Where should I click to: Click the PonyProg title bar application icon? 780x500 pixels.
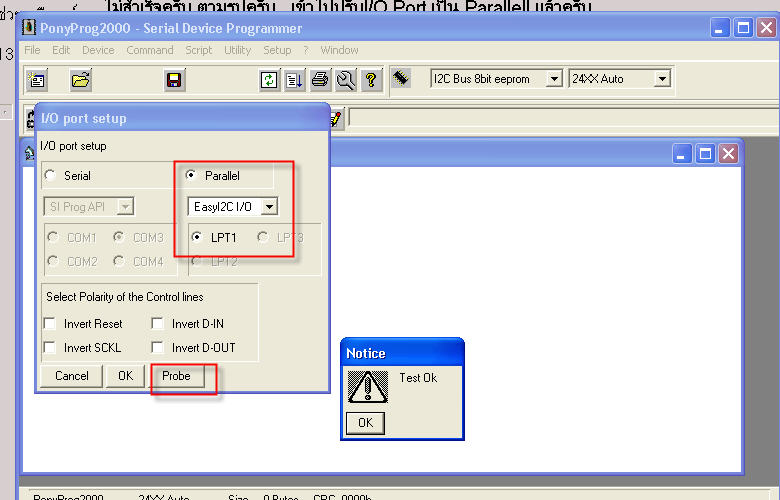point(29,27)
